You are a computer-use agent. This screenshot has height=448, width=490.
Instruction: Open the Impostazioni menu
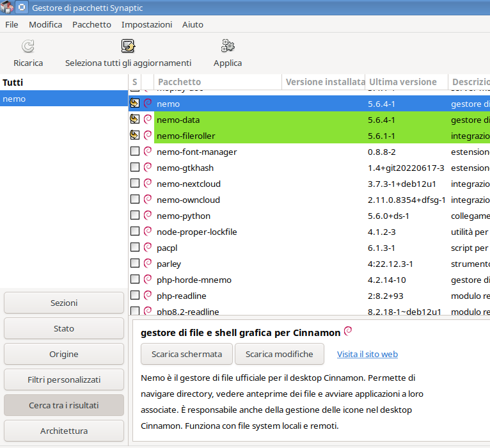146,25
